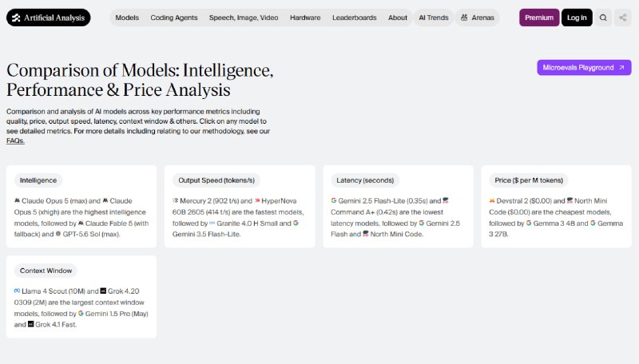Click the Mercury 2 model icon

[175, 200]
